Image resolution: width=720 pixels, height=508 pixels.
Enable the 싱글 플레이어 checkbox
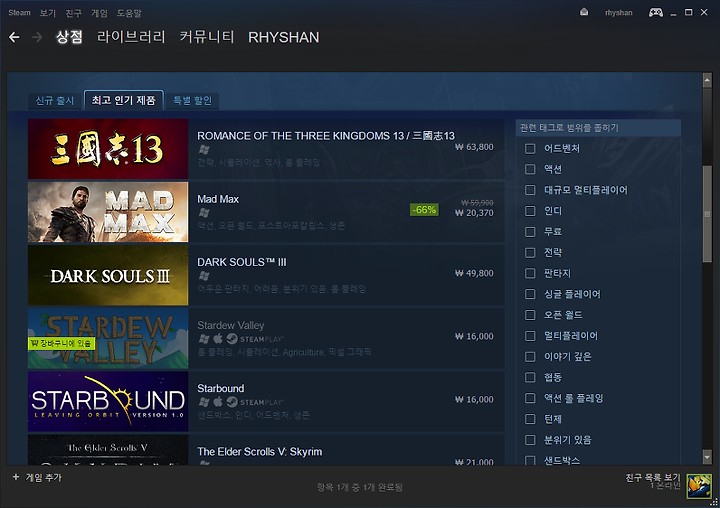tap(530, 294)
